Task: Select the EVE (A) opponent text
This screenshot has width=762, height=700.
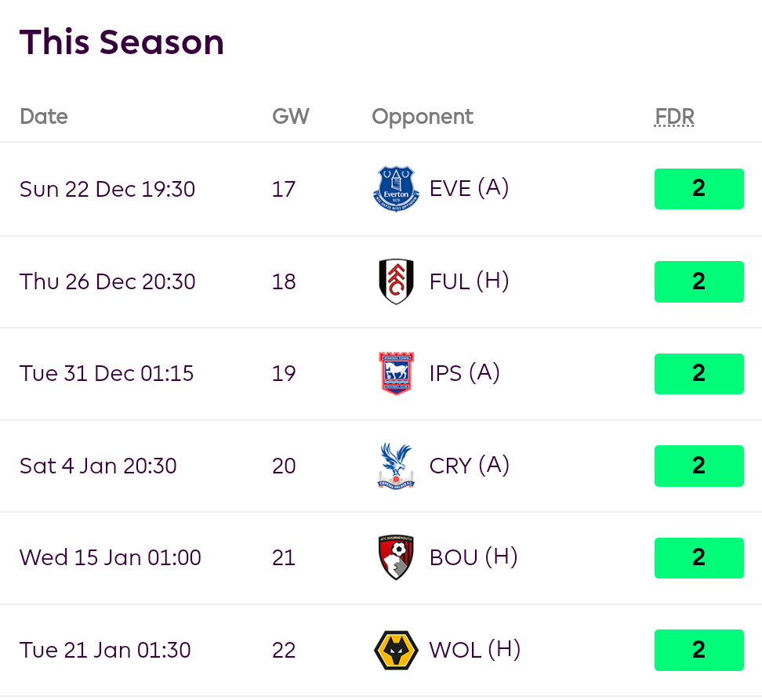Action: click(469, 189)
